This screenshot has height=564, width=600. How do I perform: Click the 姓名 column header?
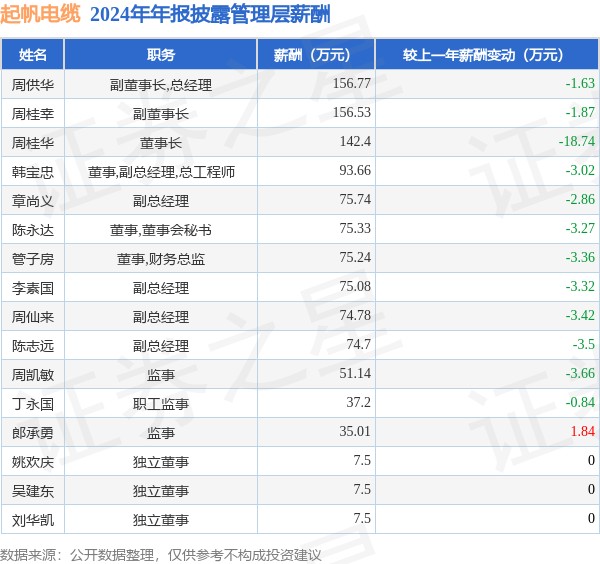click(33, 55)
